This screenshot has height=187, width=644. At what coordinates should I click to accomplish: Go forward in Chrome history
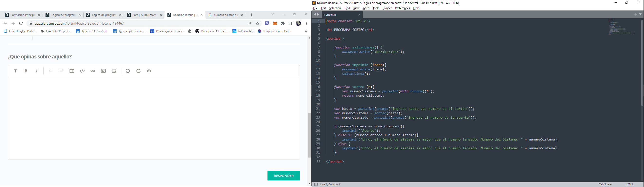[13, 24]
